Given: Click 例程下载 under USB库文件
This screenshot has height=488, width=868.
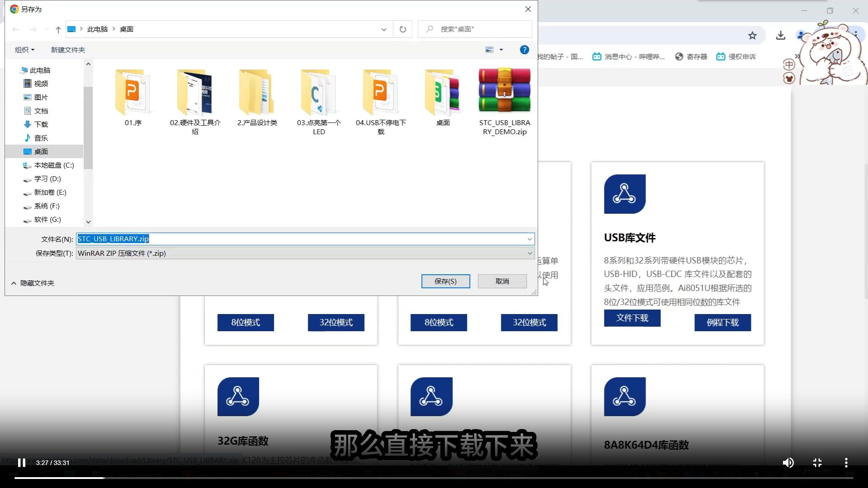Looking at the screenshot, I should tap(722, 323).
